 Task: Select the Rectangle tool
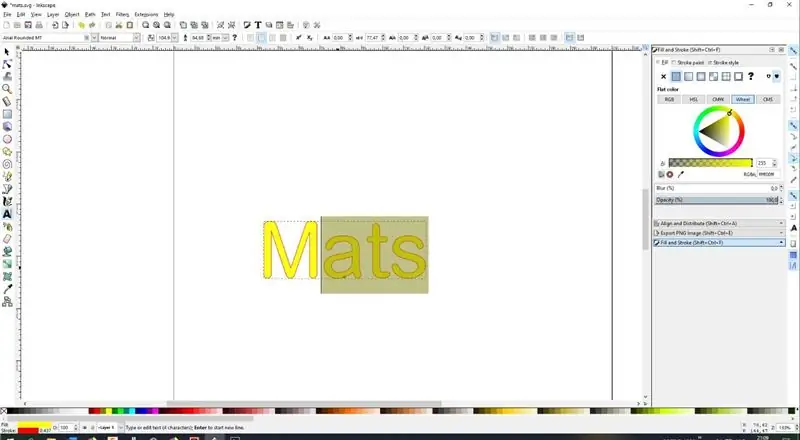pyautogui.click(x=7, y=114)
